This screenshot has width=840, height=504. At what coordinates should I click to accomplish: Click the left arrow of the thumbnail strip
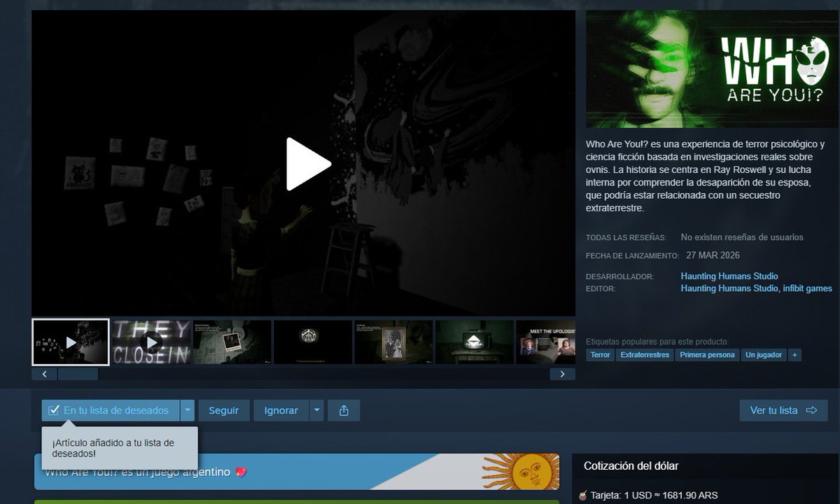point(44,374)
